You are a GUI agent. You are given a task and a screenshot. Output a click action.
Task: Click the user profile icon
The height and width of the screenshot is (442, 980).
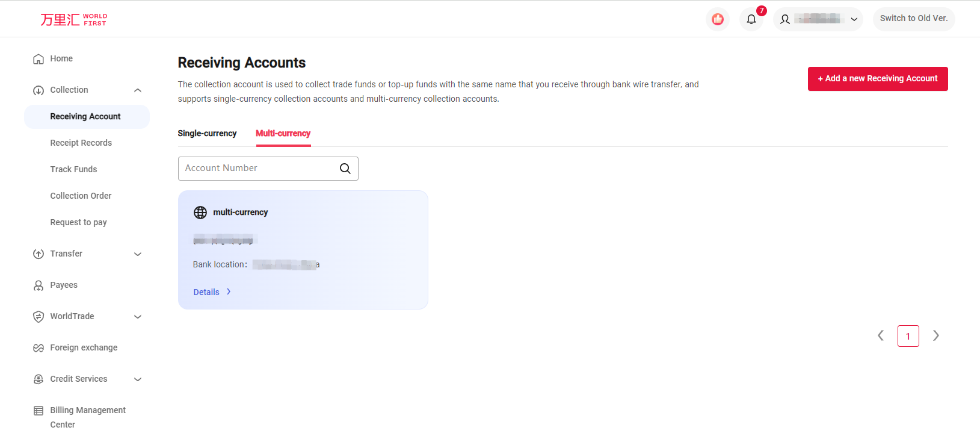click(785, 19)
